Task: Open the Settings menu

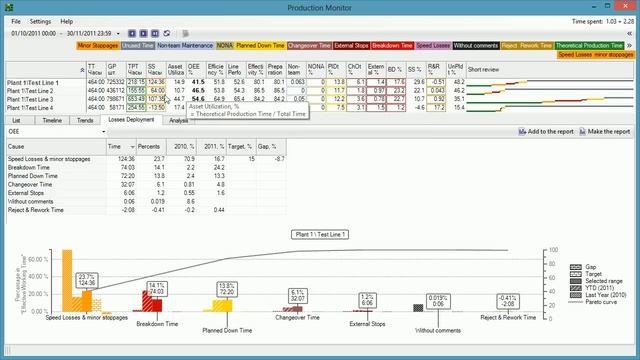Action: tap(40, 21)
